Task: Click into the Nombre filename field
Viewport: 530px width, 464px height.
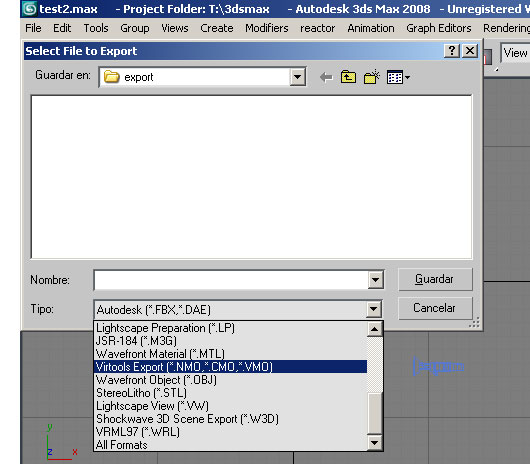Action: coord(231,280)
